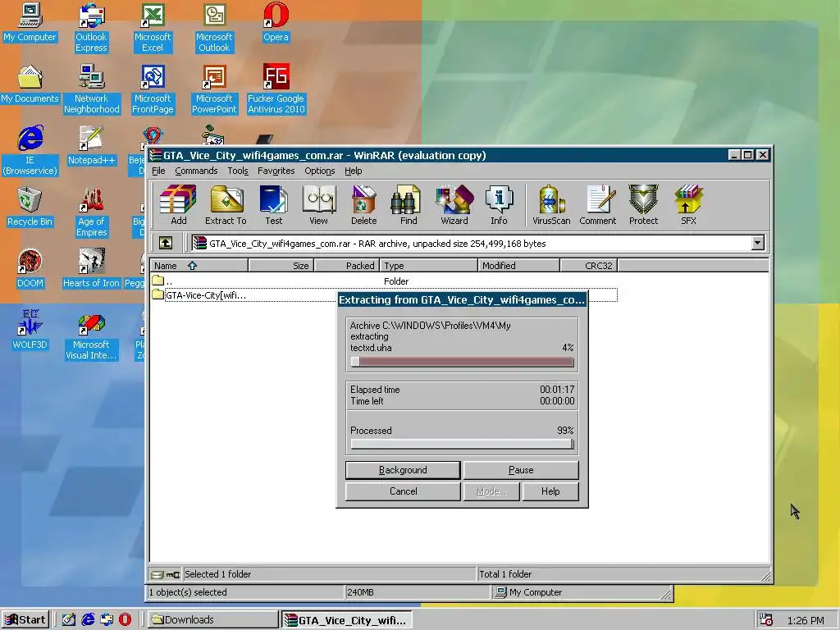Select the Microsoft Outlook desktop icon
The image size is (840, 630).
click(214, 28)
